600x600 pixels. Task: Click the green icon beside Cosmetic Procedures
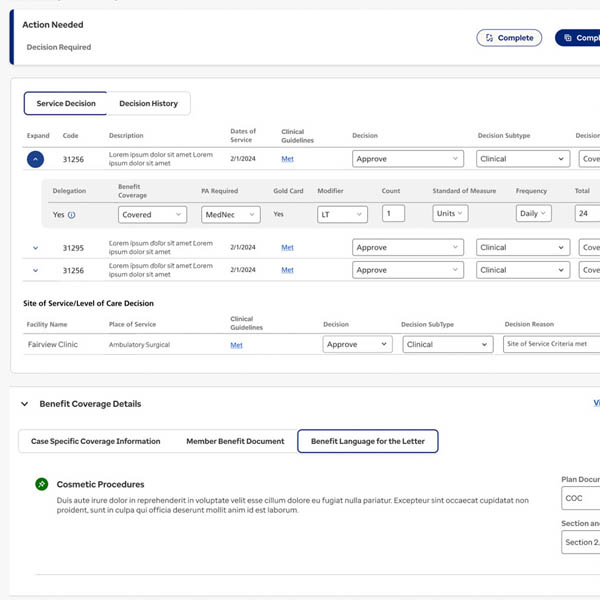coord(42,484)
